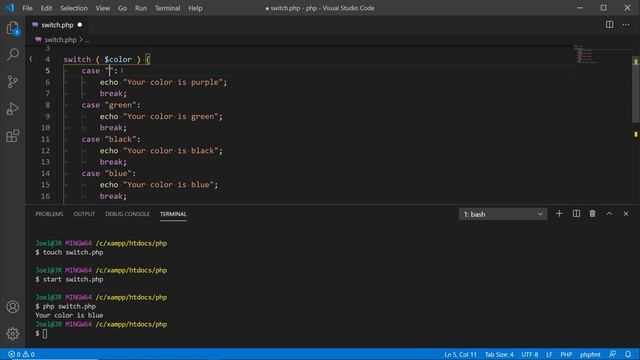Close the unsaved switch.php tab dot
The image size is (640, 360).
(x=80, y=24)
